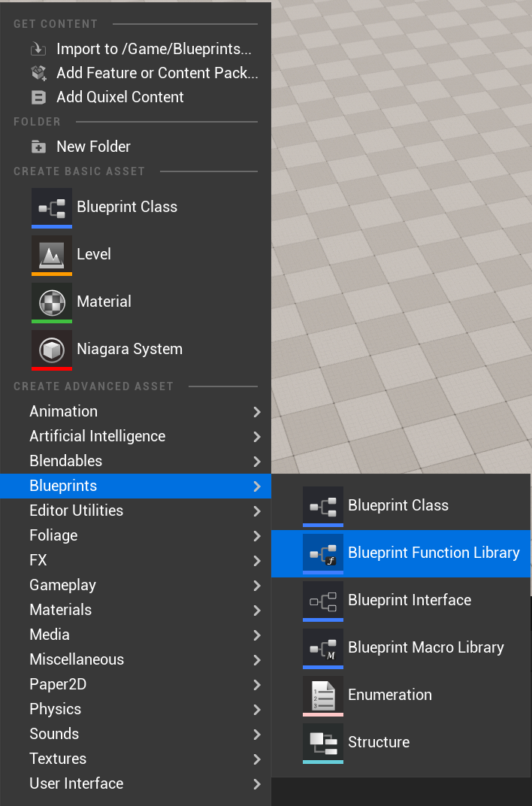The width and height of the screenshot is (532, 806).
Task: Open the Sounds category
Action: [x=135, y=734]
